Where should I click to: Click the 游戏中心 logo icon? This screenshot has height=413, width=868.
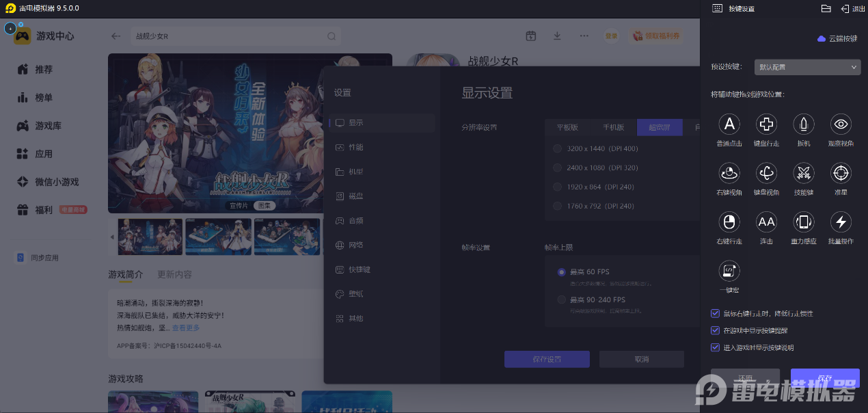pyautogui.click(x=23, y=36)
